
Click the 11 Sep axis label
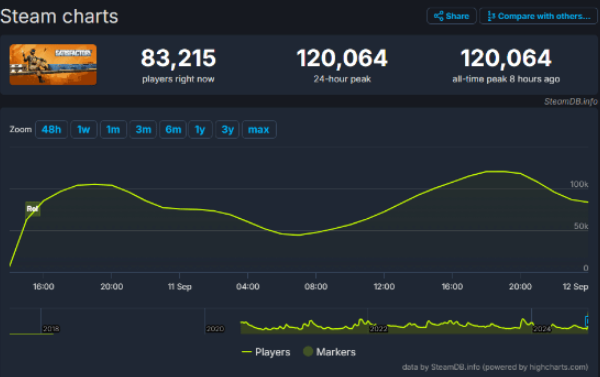click(x=179, y=287)
